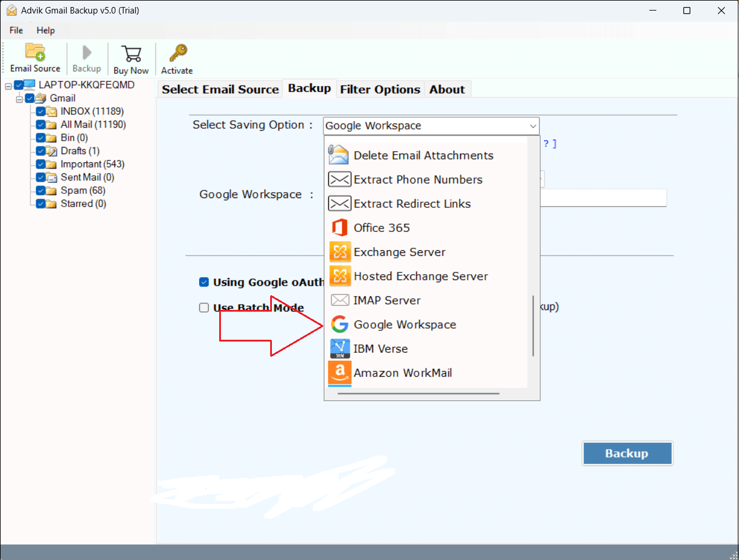This screenshot has width=739, height=560.
Task: Uncheck the All Mail (11190) checkbox
Action: coord(40,125)
